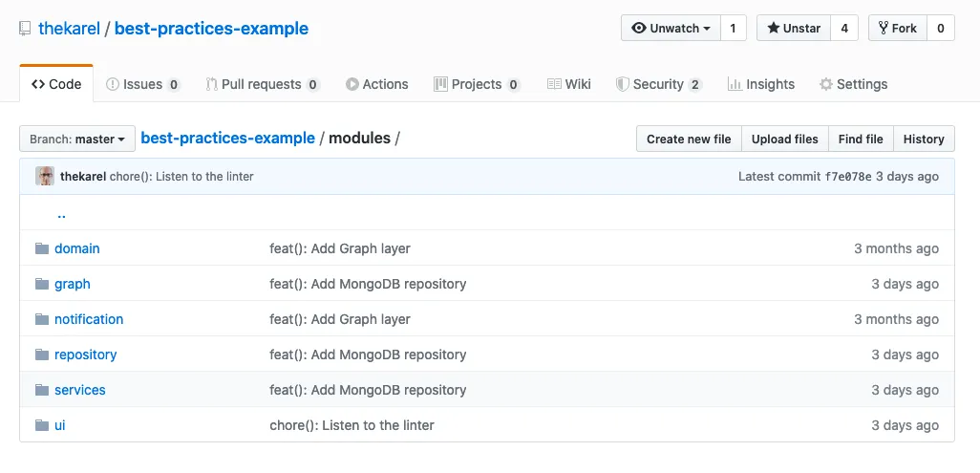Go to best-practices-example in the breadcrumb path
Screen dimensions: 980x473
[x=228, y=139]
